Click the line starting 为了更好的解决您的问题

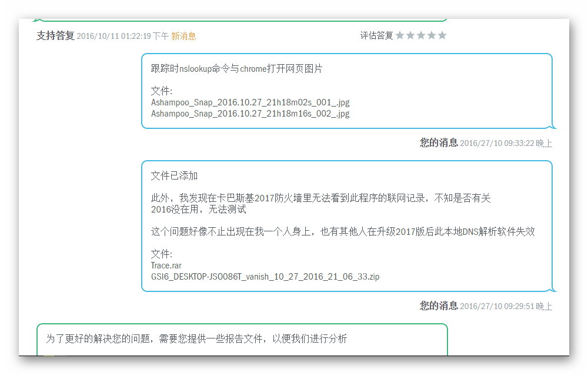point(196,339)
